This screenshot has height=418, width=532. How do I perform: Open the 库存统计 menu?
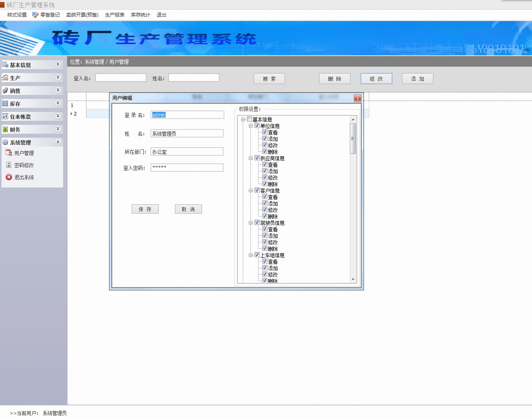point(140,15)
